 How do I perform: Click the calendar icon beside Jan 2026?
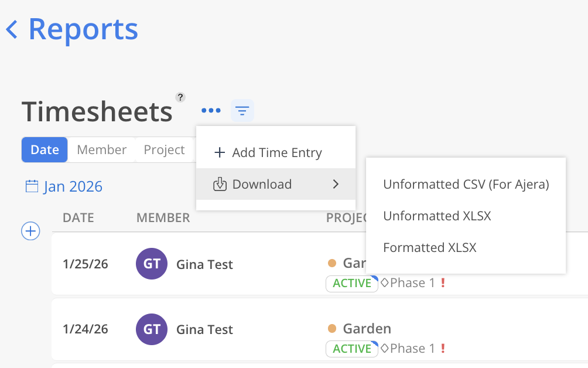[x=32, y=187]
